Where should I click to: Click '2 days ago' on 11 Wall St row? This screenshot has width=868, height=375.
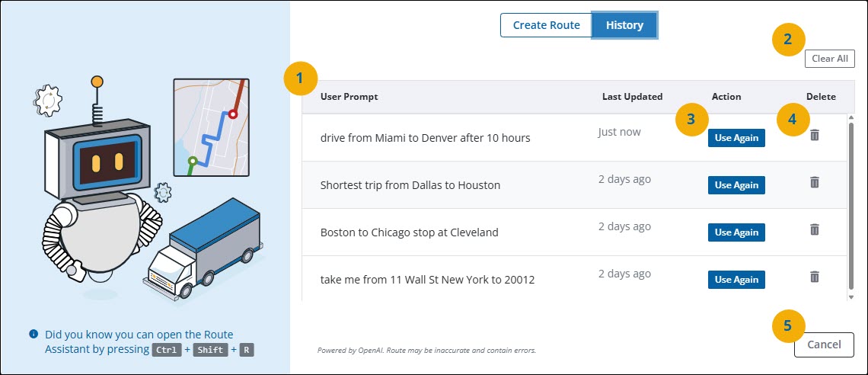point(624,274)
